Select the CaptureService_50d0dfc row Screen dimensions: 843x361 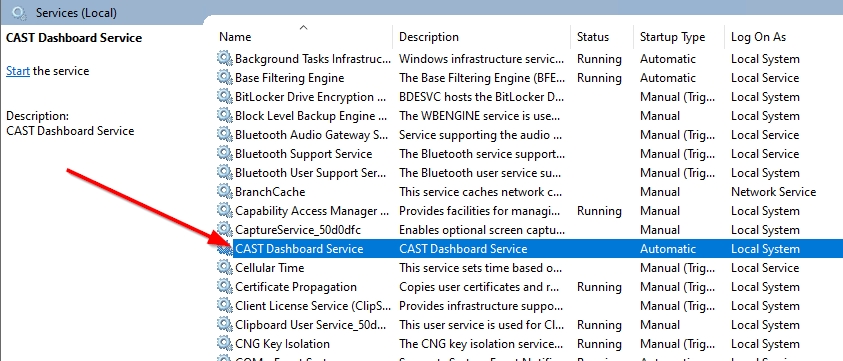(529, 230)
